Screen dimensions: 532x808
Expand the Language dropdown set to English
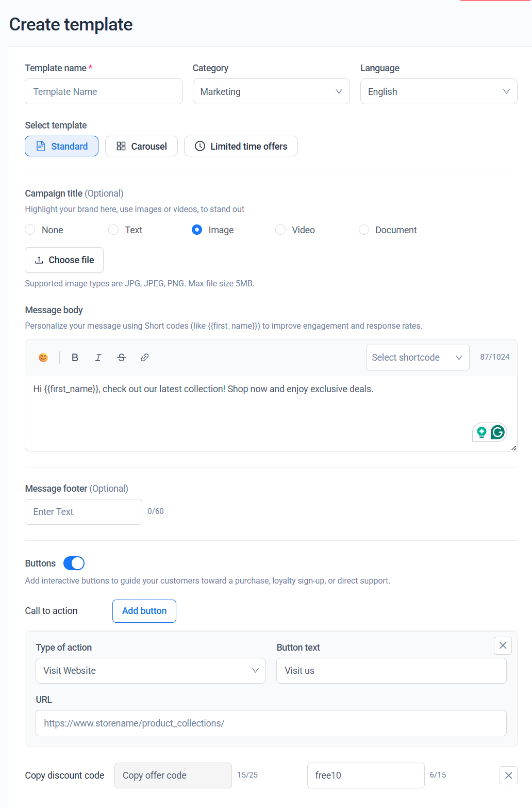(439, 92)
